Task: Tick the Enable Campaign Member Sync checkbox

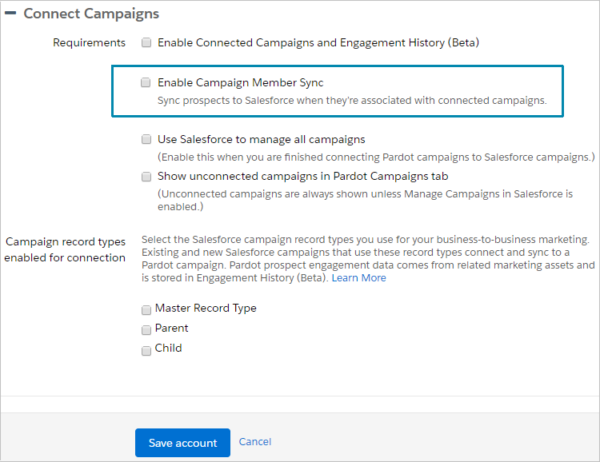Action: [146, 82]
